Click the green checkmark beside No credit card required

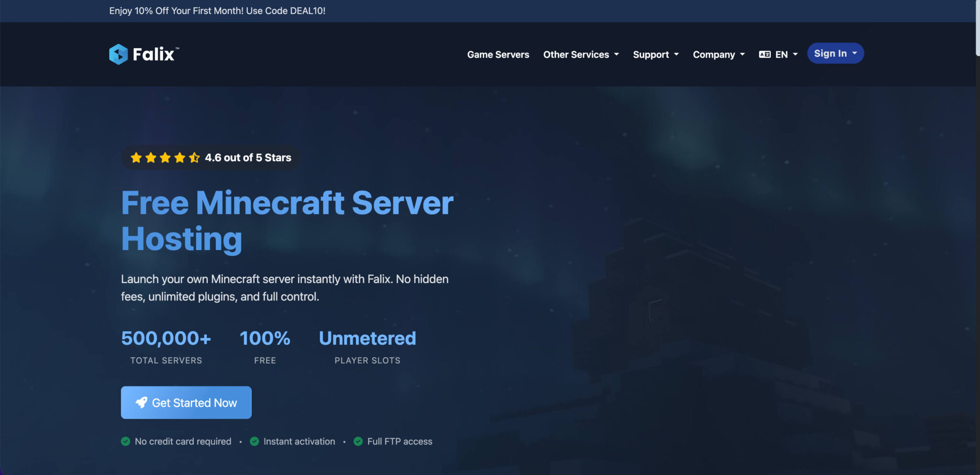(126, 441)
